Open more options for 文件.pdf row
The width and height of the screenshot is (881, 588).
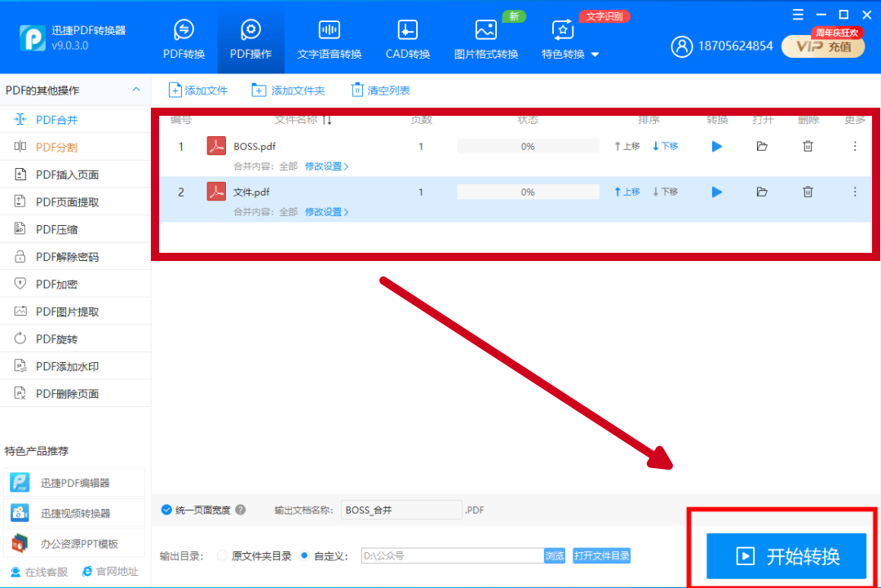(855, 192)
